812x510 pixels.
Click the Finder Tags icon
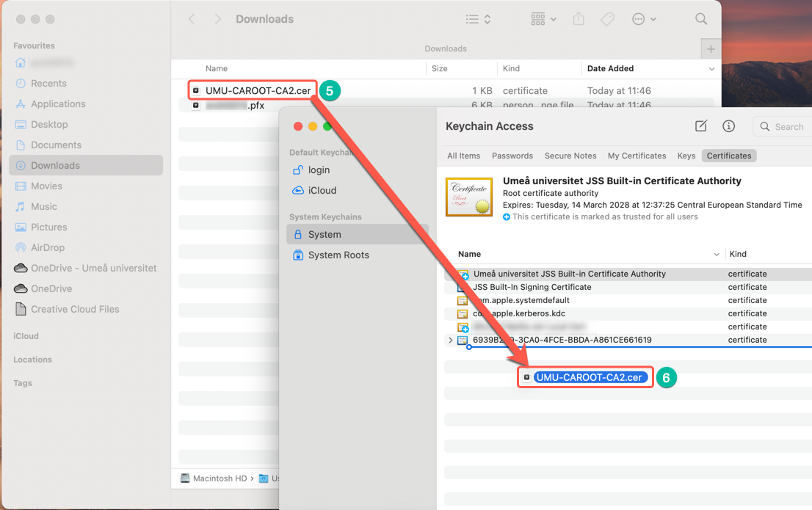coord(607,19)
